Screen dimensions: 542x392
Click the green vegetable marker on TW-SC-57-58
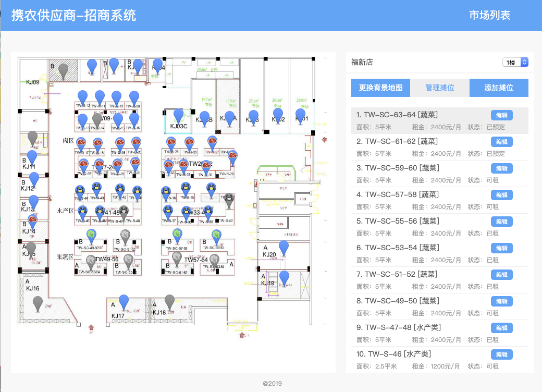pyautogui.click(x=177, y=235)
